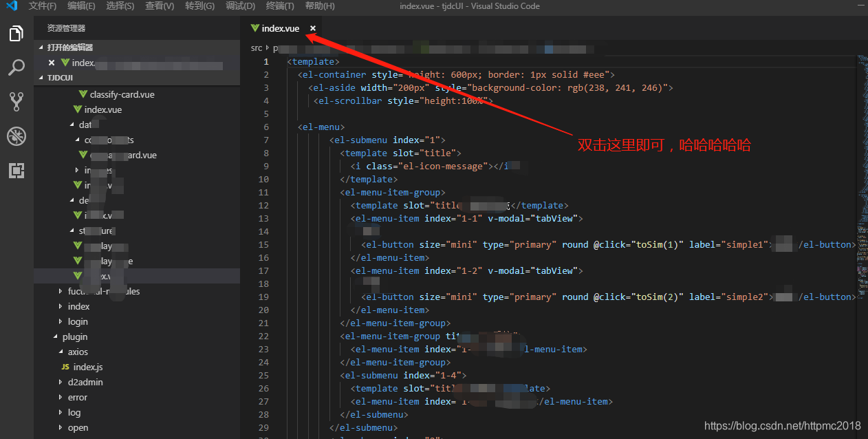Click <el-submenu index="1-4"> code line
Image resolution: width=868 pixels, height=439 pixels.
[403, 375]
